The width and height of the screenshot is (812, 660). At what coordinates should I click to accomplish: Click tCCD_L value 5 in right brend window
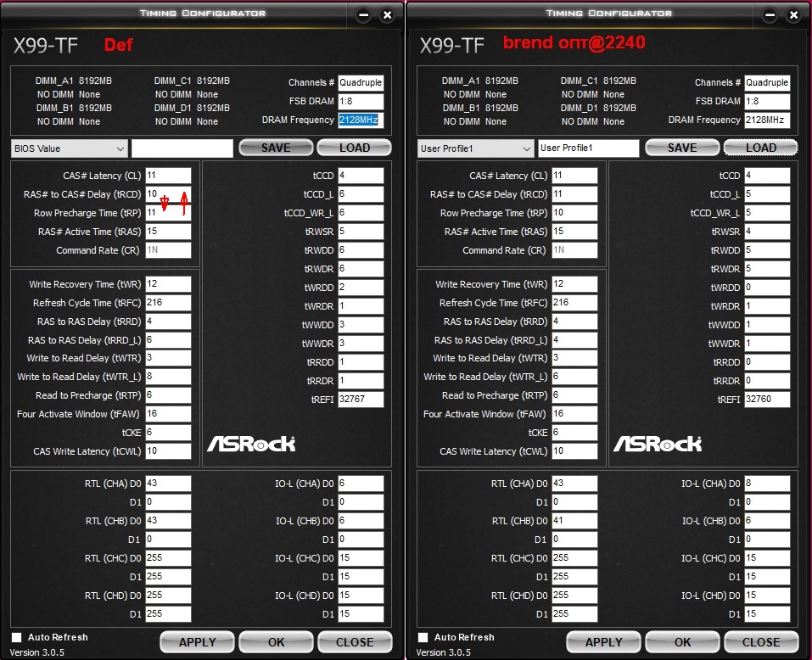pos(768,194)
